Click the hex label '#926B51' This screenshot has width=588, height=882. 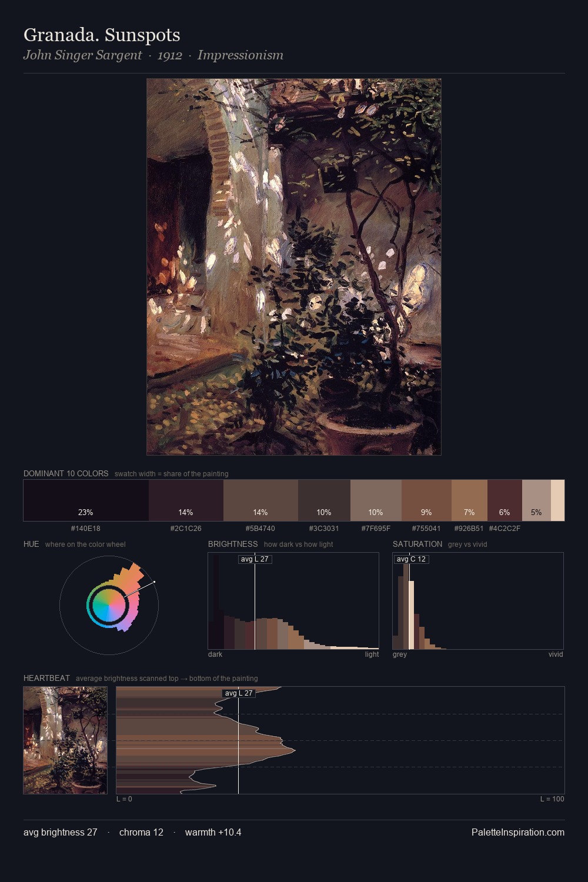tap(469, 529)
